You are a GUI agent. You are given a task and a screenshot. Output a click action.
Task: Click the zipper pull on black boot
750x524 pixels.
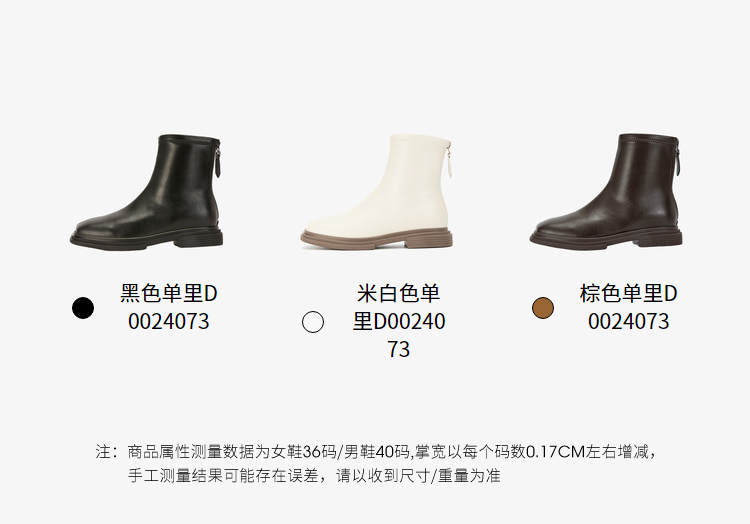[218, 163]
